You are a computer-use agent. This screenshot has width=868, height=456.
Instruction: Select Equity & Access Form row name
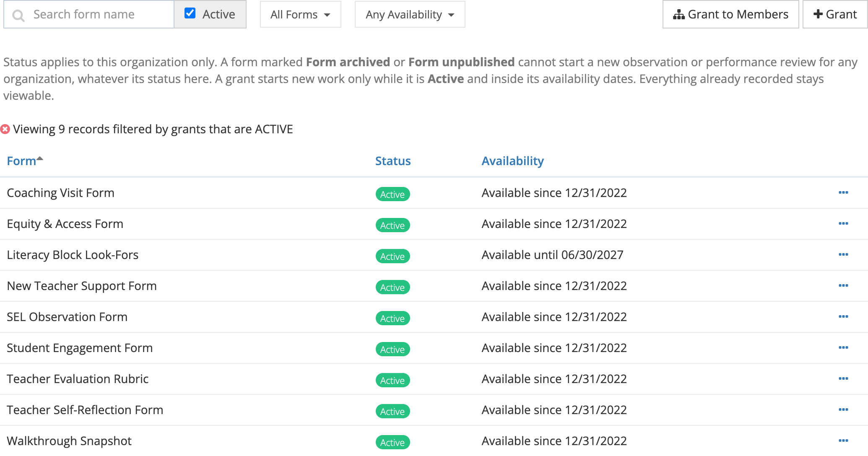[65, 224]
